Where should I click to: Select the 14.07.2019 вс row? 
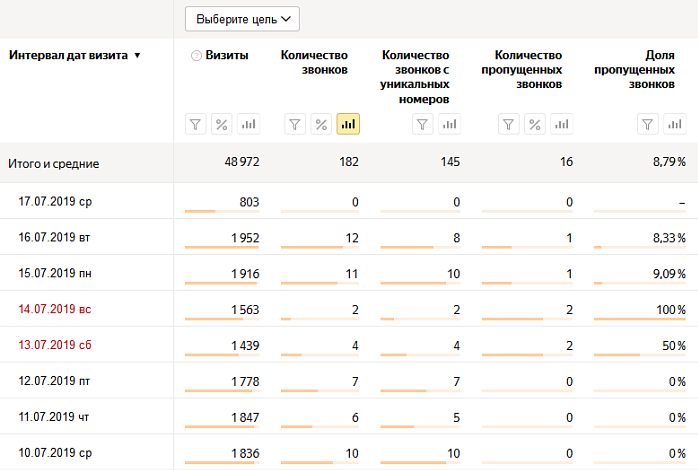pos(349,309)
